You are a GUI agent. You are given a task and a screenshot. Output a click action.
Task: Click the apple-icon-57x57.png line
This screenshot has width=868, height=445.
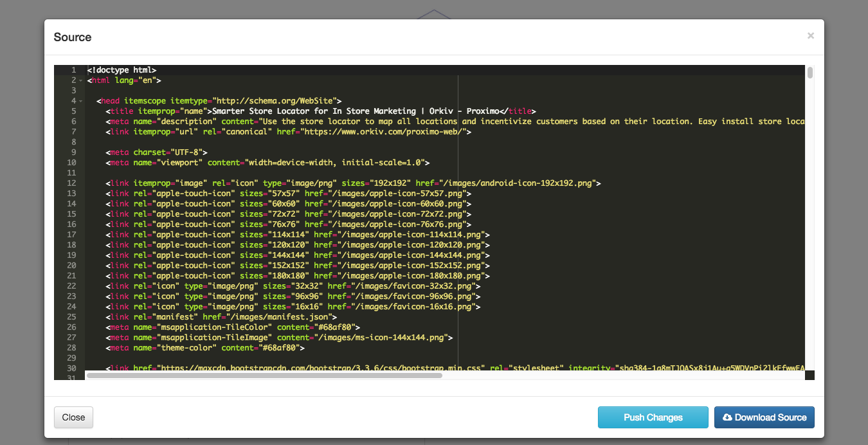click(289, 194)
